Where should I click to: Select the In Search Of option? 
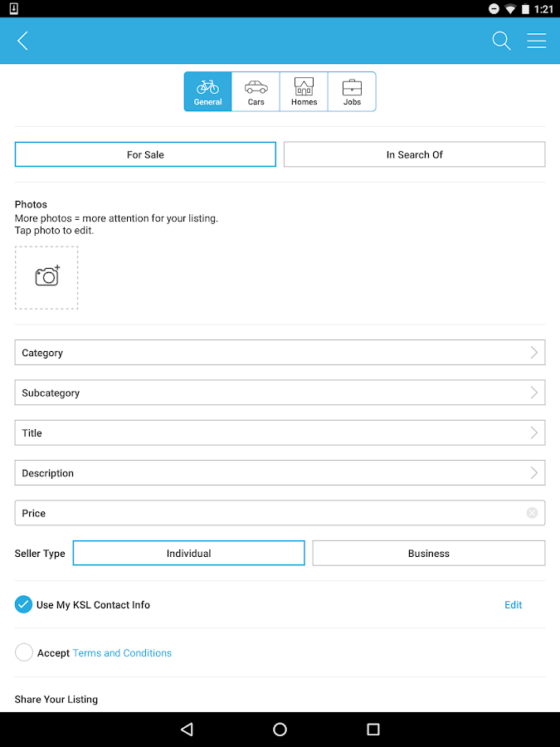414,154
